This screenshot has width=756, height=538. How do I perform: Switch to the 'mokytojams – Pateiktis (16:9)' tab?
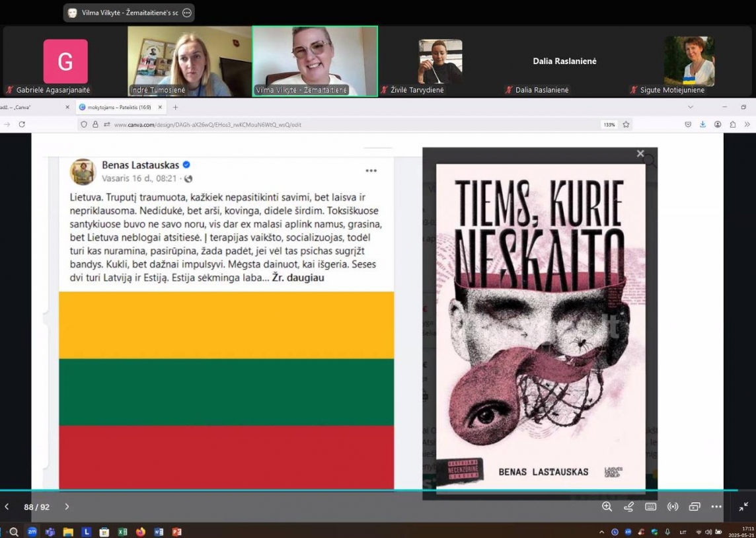pyautogui.click(x=120, y=107)
